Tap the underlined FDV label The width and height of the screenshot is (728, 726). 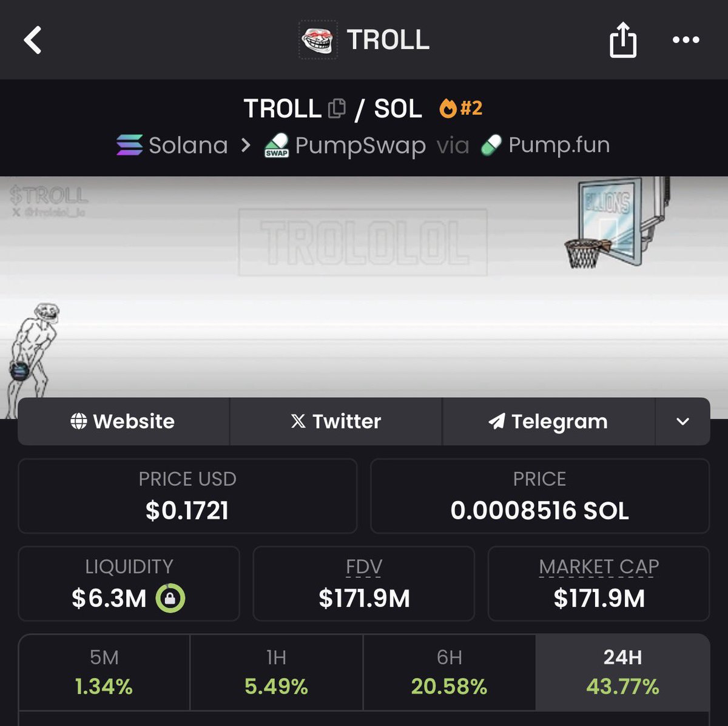(x=364, y=567)
